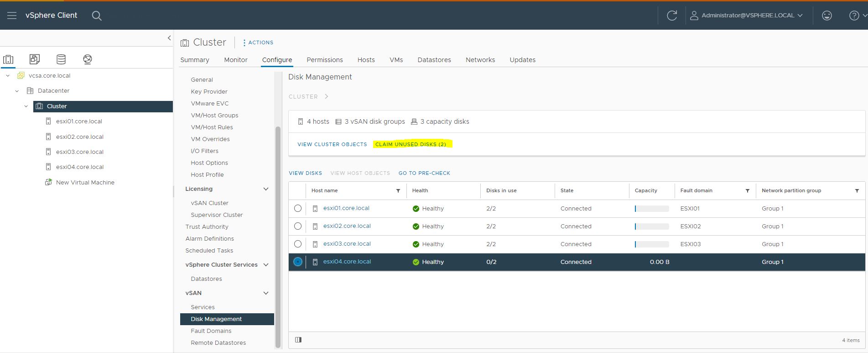This screenshot has height=353, width=868.
Task: Open Fault Domains under vSAN
Action: tap(211, 331)
